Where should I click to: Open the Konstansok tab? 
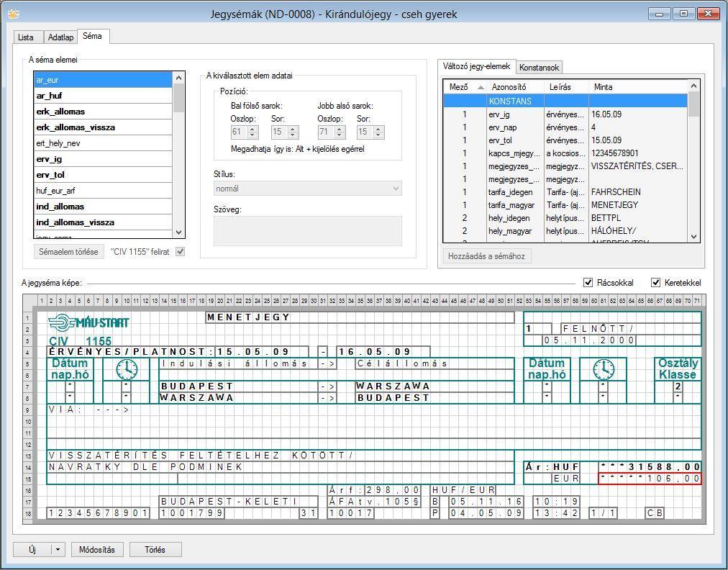539,68
